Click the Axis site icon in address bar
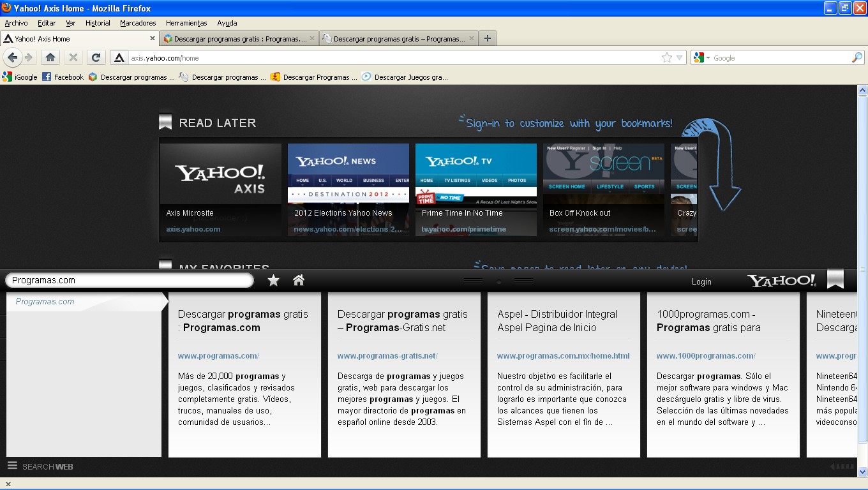The image size is (868, 490). pyautogui.click(x=119, y=57)
